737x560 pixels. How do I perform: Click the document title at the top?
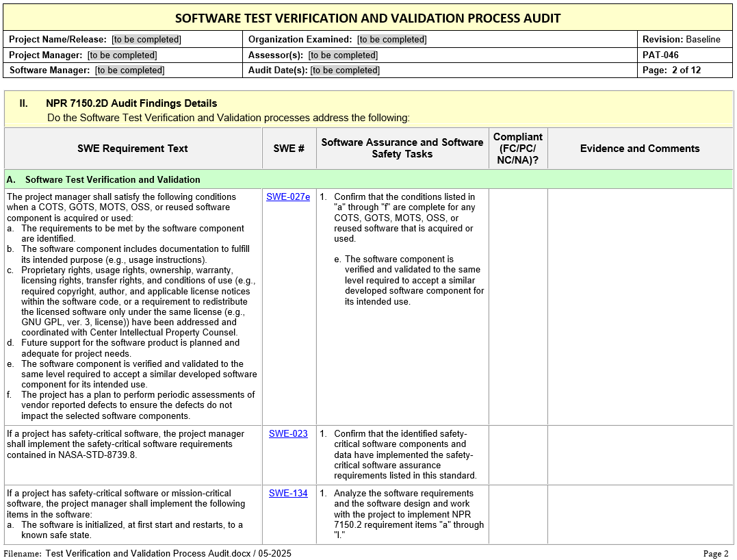367,18
